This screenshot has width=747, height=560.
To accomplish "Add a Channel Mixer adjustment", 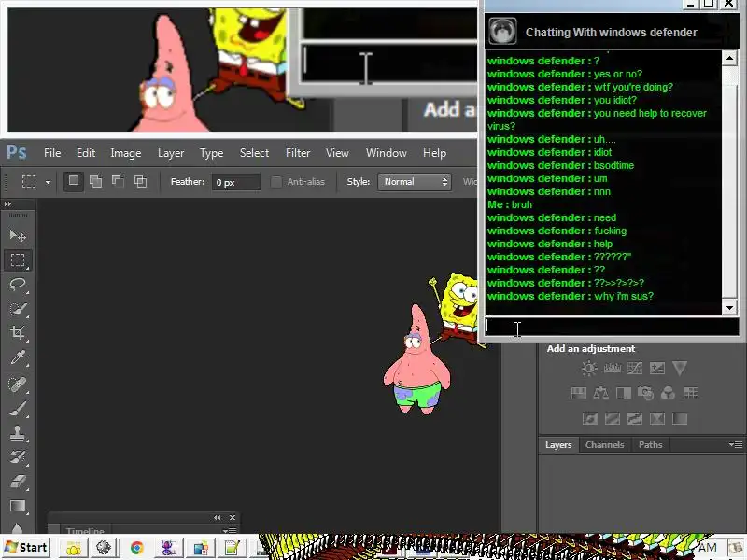I will tap(668, 393).
